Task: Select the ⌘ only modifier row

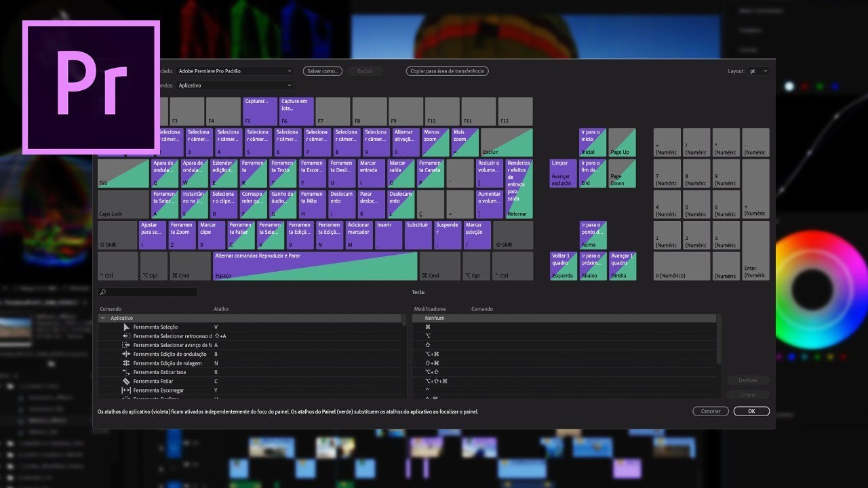Action: click(564, 327)
